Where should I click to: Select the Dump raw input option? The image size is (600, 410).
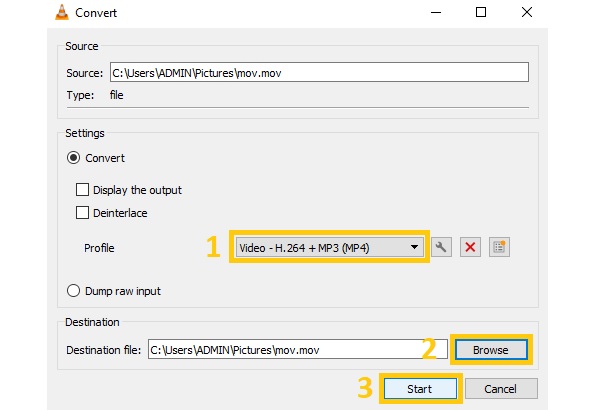click(73, 291)
